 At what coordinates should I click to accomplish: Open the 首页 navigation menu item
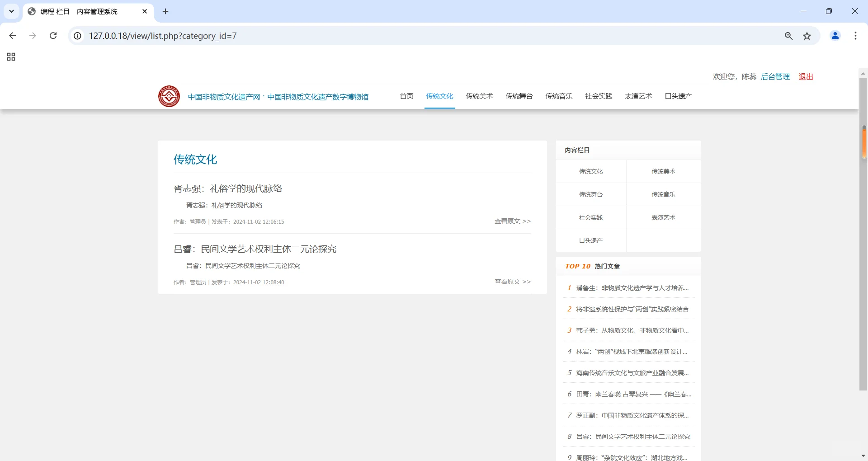point(406,96)
